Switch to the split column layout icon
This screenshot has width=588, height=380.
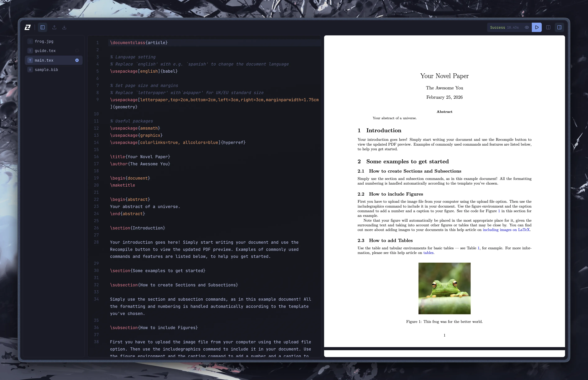(548, 27)
